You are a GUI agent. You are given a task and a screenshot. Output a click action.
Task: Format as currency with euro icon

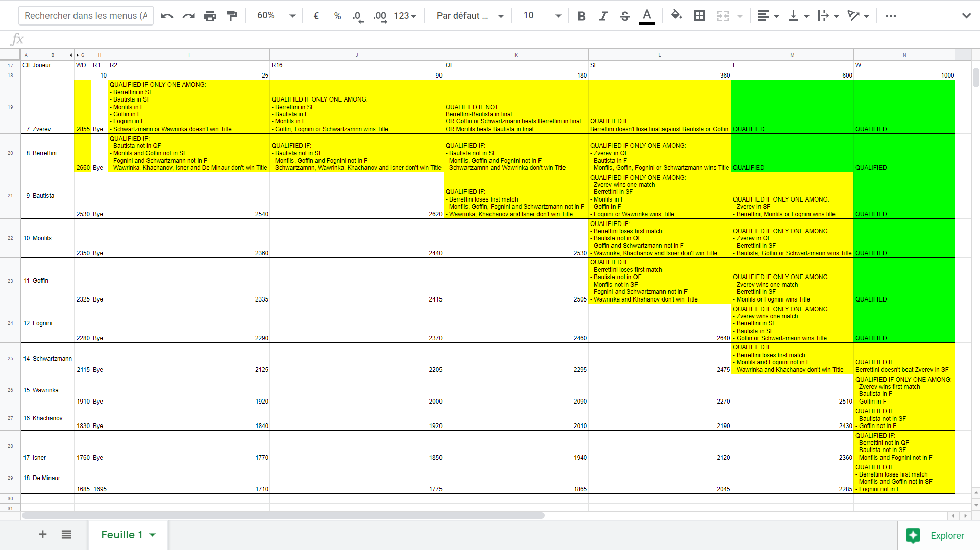(316, 16)
